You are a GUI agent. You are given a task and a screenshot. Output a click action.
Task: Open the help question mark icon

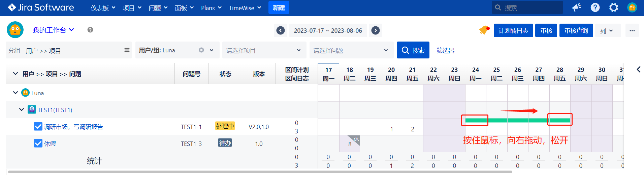[x=595, y=7]
